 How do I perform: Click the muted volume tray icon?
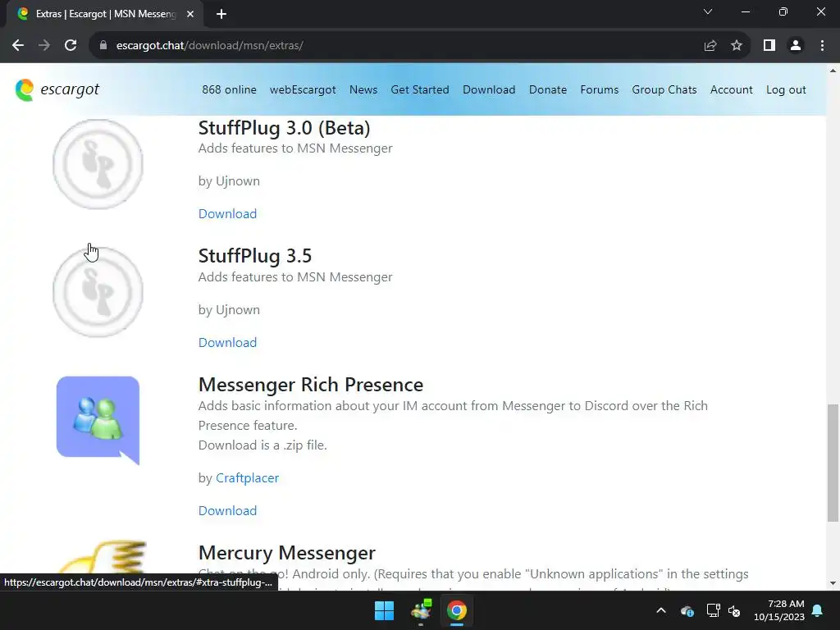tap(734, 610)
